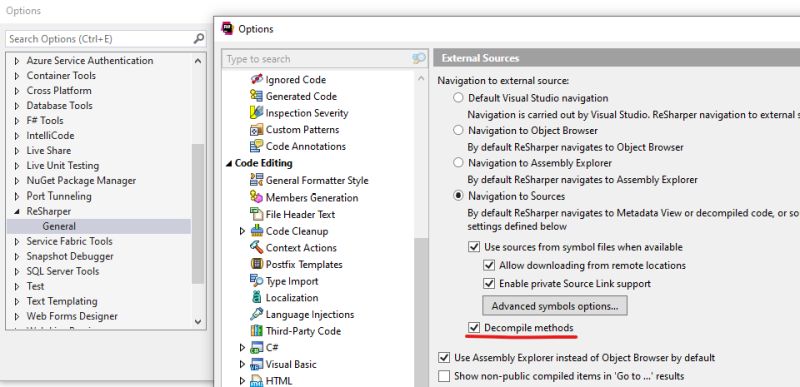Expand the Text Templating node
The width and height of the screenshot is (800, 387).
pyautogui.click(x=17, y=301)
